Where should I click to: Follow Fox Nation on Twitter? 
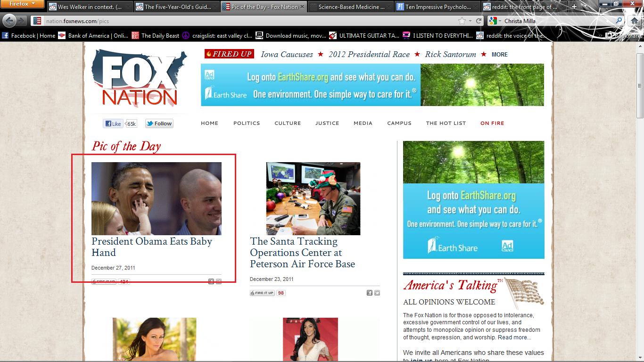coord(159,123)
